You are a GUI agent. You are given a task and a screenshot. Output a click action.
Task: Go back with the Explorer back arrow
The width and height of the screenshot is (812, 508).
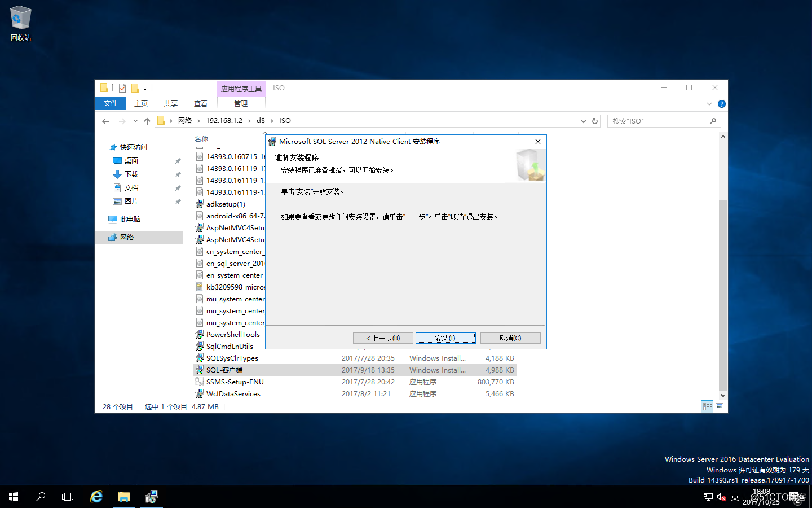click(105, 121)
